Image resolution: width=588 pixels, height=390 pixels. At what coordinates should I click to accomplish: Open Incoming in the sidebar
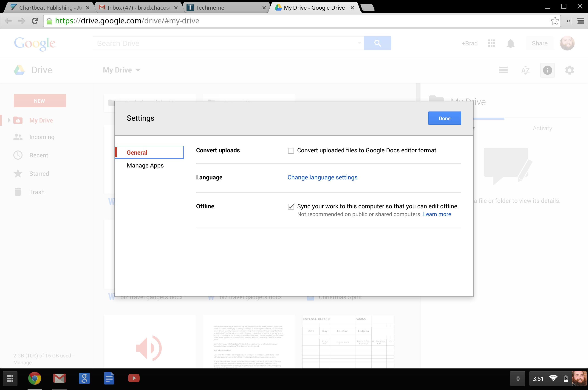pos(42,137)
